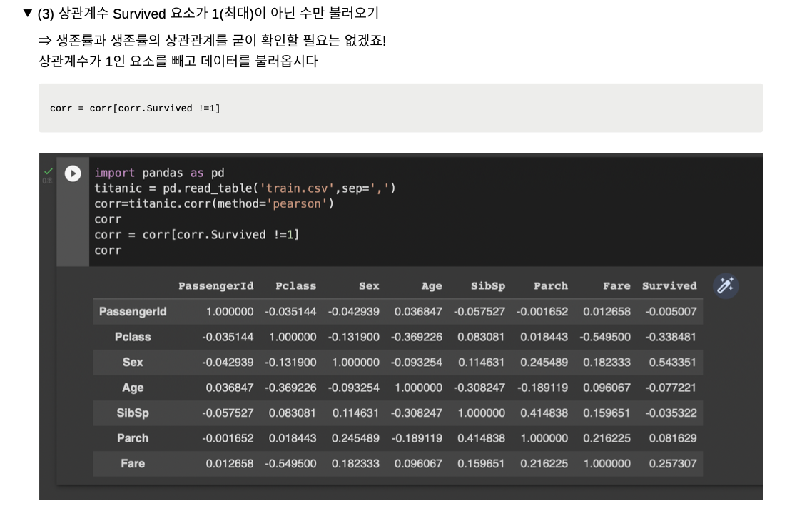Click the Pclass row label
812x511 pixels.
click(133, 337)
